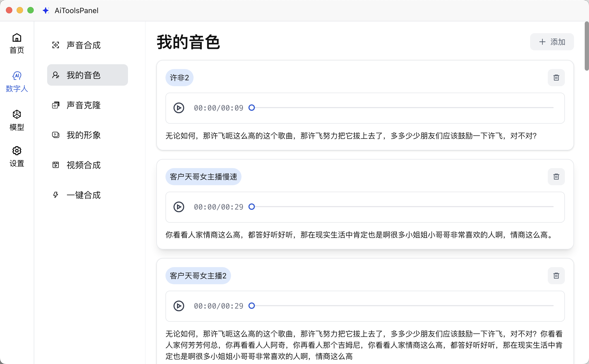Click the 许非2 name tag
This screenshot has width=589, height=364.
point(179,78)
